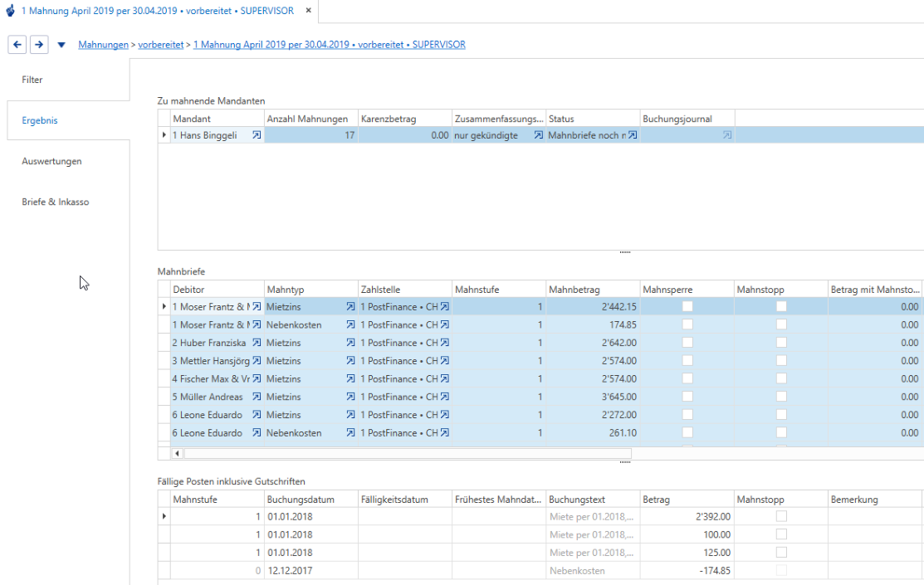This screenshot has height=585, width=924.
Task: Toggle Mahnstopp for the 2'392.00 posting
Action: [x=781, y=516]
